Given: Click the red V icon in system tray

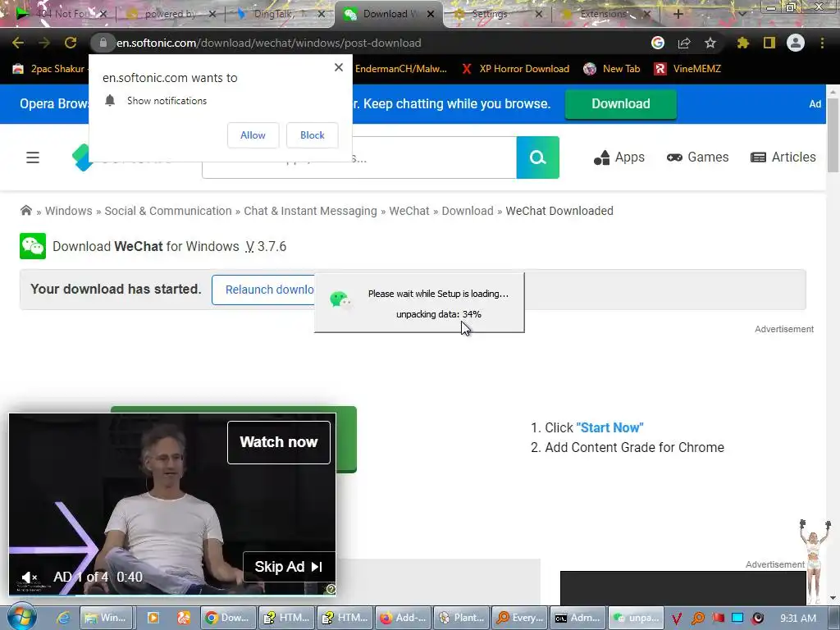Looking at the screenshot, I should (676, 619).
